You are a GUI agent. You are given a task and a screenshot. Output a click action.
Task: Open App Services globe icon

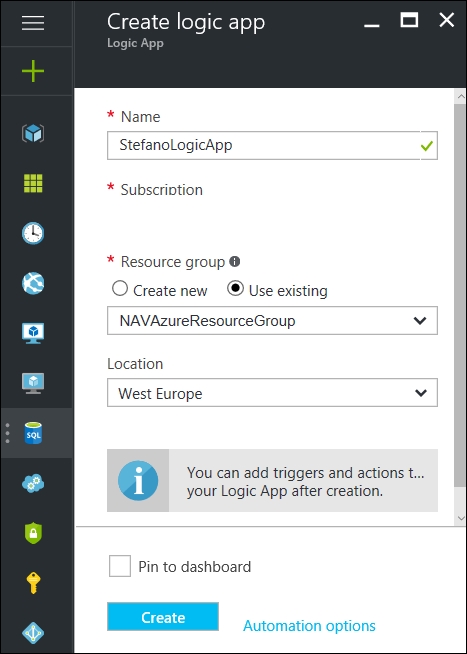coord(33,283)
